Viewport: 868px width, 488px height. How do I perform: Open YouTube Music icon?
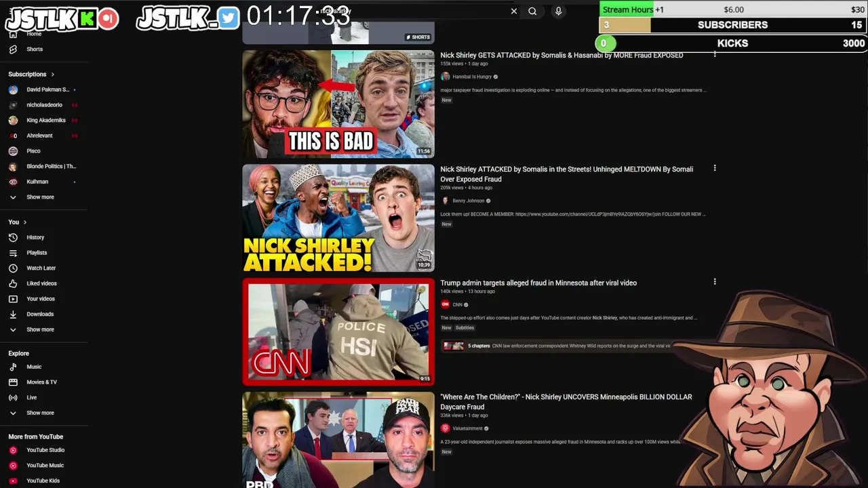(13, 466)
